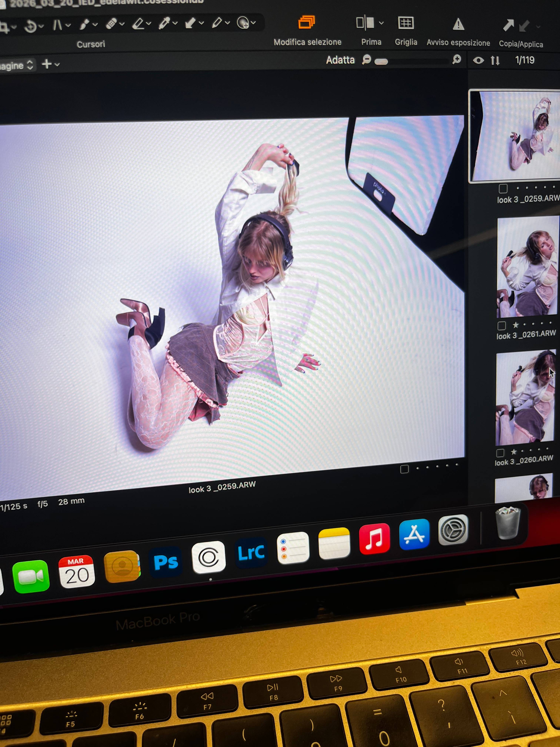This screenshot has width=560, height=747.
Task: Select the look 3 _0261.ARW thumbnail
Action: pyautogui.click(x=527, y=267)
